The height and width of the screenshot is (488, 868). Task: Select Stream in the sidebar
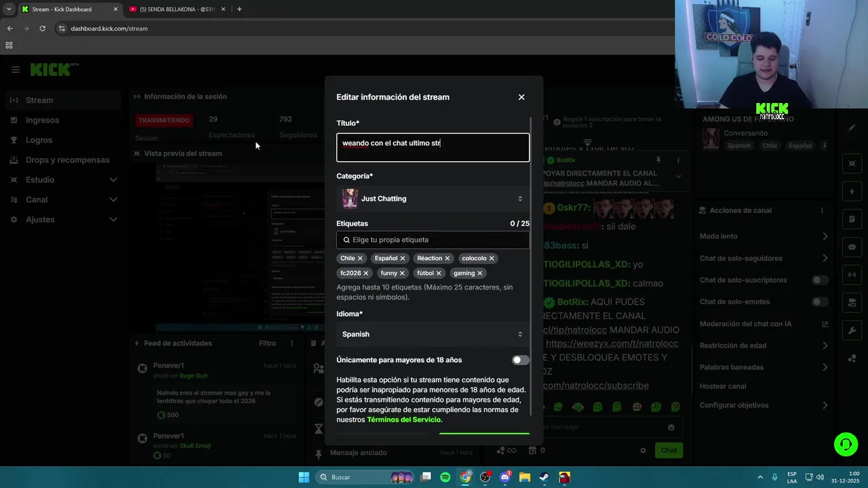tap(64, 100)
